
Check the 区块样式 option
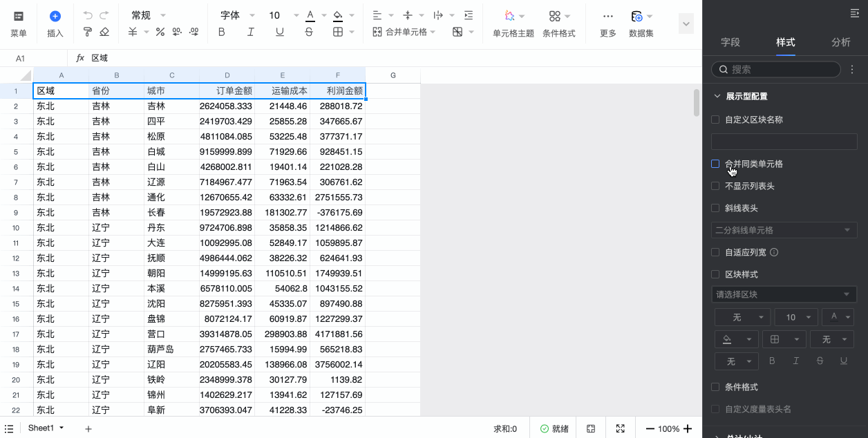coord(715,274)
